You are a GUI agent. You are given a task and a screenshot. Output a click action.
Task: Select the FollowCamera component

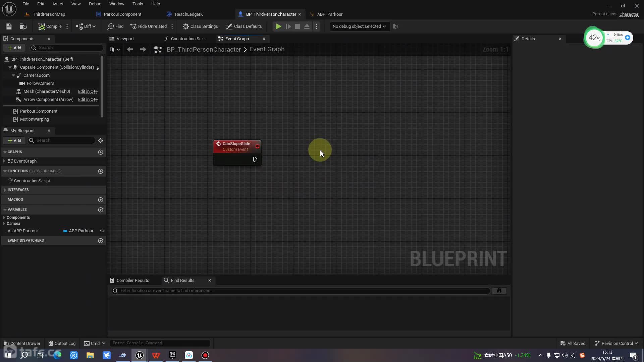click(x=40, y=83)
